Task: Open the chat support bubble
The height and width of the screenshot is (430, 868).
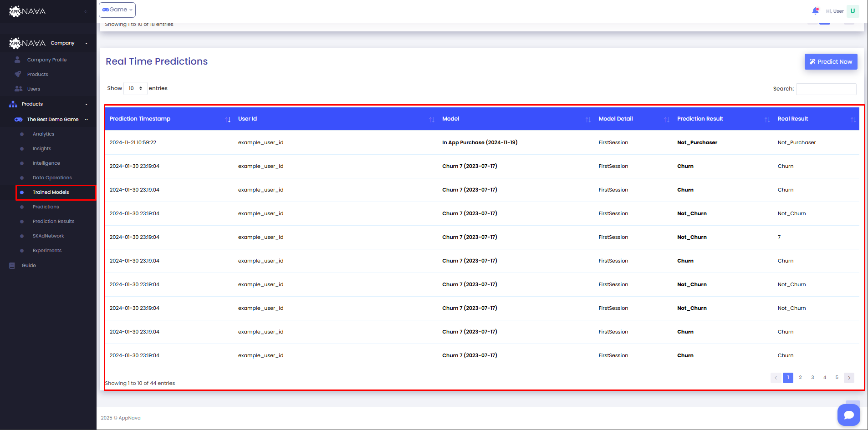Action: pyautogui.click(x=848, y=415)
